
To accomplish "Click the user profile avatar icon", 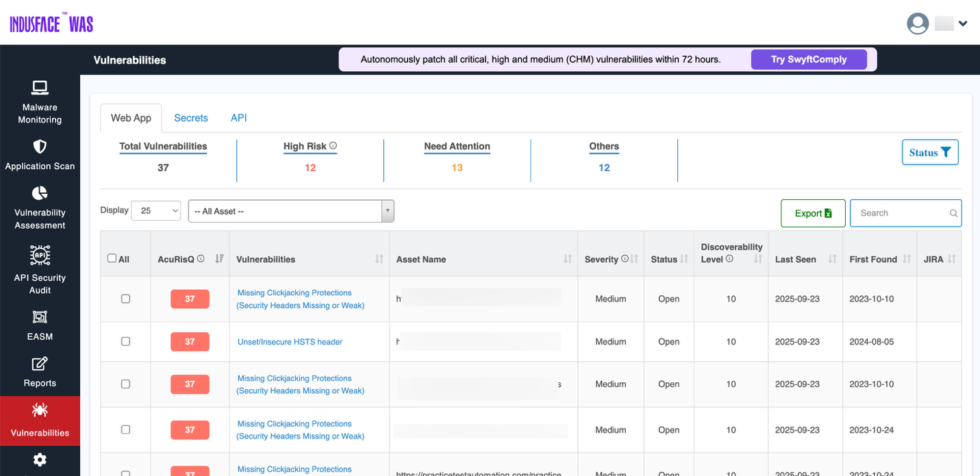I will 918,23.
